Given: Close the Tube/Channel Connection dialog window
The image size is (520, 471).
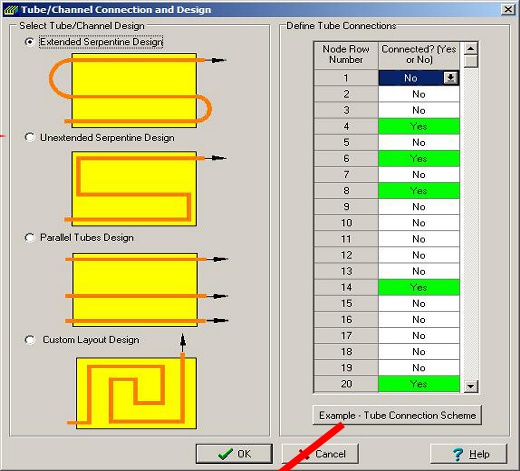Looking at the screenshot, I should (x=508, y=9).
